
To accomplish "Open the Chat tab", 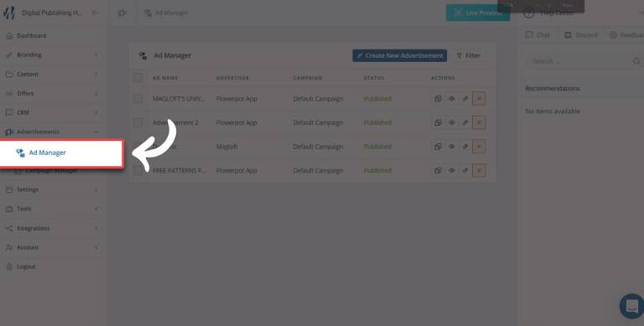I will [x=538, y=35].
